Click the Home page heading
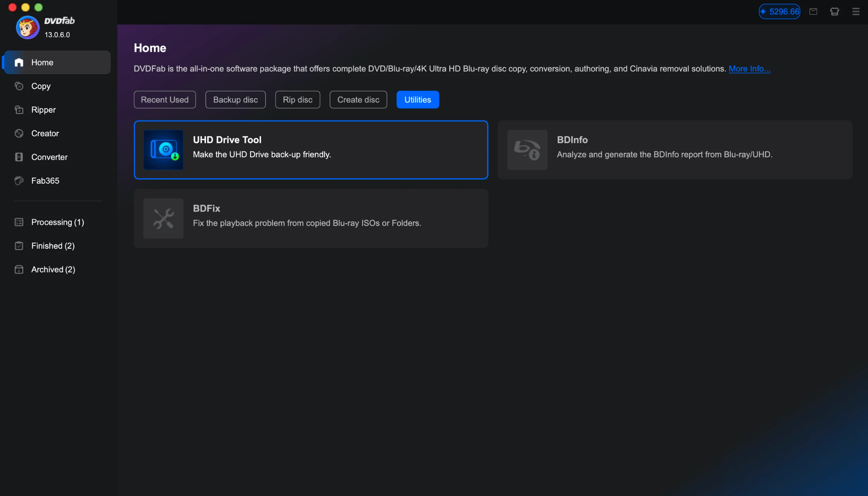868x496 pixels. 150,48
